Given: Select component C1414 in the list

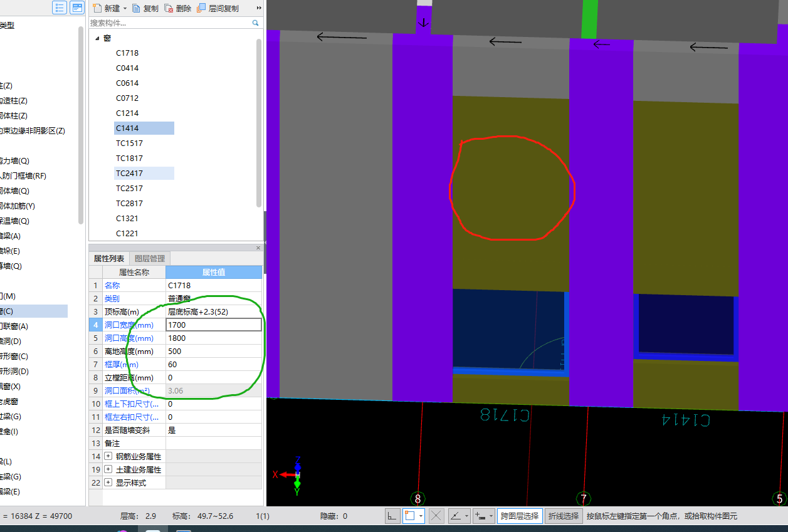Looking at the screenshot, I should pos(144,128).
